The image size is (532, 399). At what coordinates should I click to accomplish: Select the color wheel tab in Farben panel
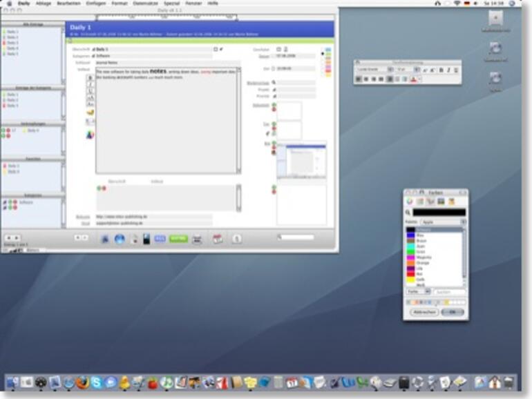pos(410,201)
